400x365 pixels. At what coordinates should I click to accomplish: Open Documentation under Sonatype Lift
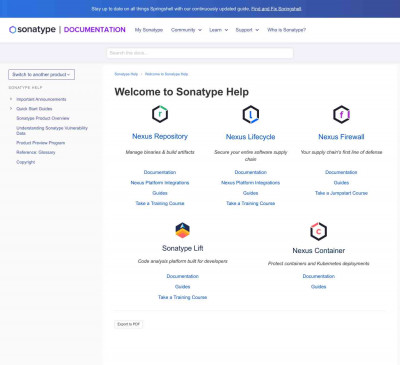point(183,276)
